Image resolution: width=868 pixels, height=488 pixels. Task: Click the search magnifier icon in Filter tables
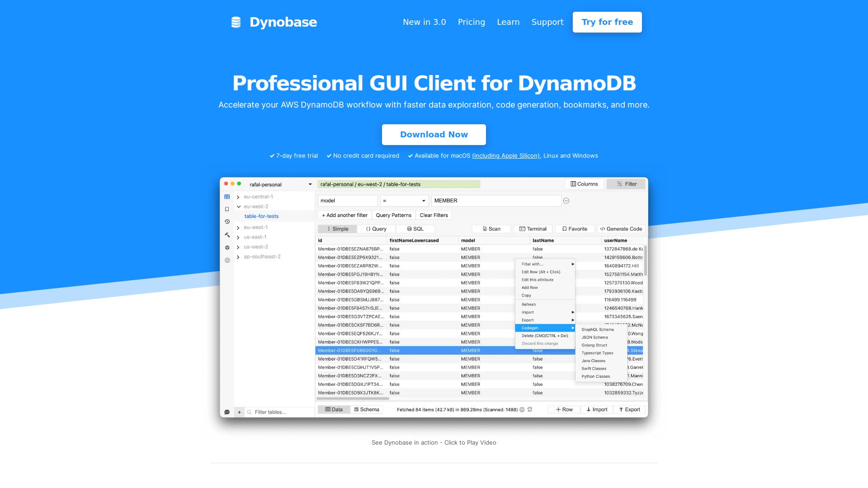point(249,412)
